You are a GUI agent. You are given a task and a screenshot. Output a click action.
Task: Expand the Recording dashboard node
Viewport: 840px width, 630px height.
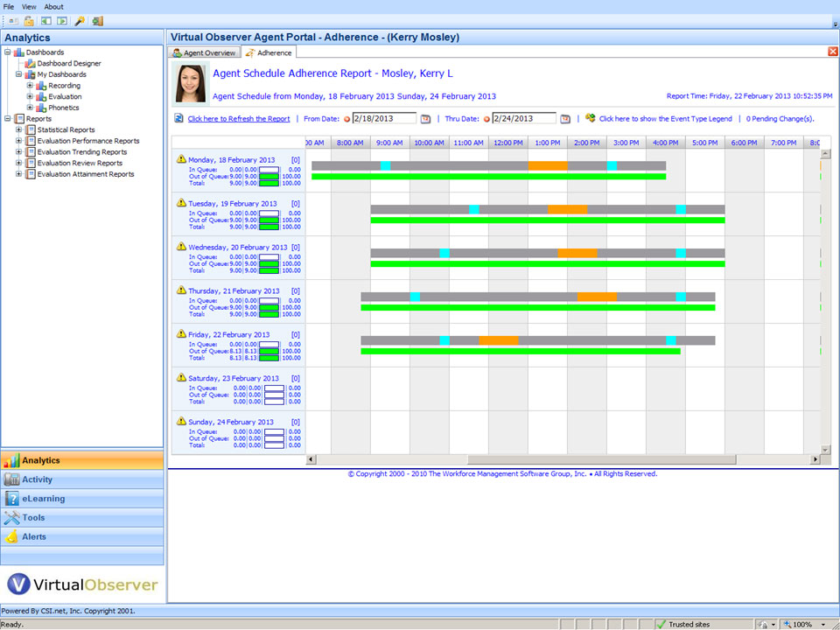[30, 85]
